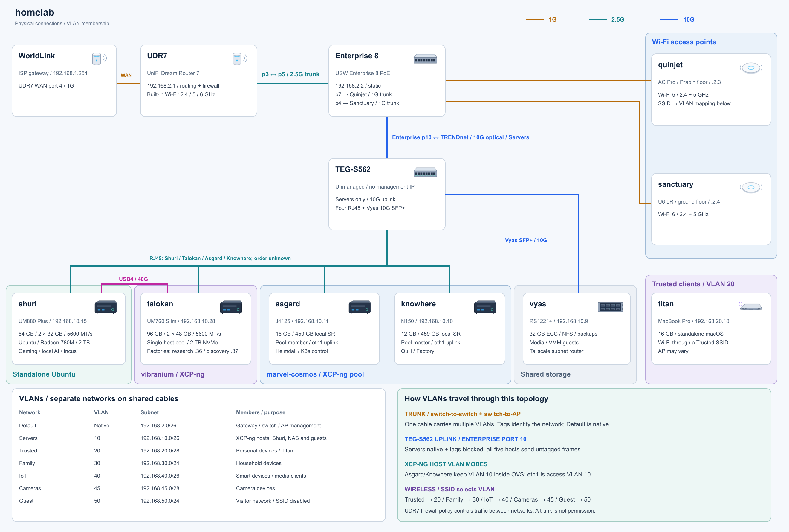Click the 'VLANs / separate networks' table title
789x532 pixels.
coord(99,399)
